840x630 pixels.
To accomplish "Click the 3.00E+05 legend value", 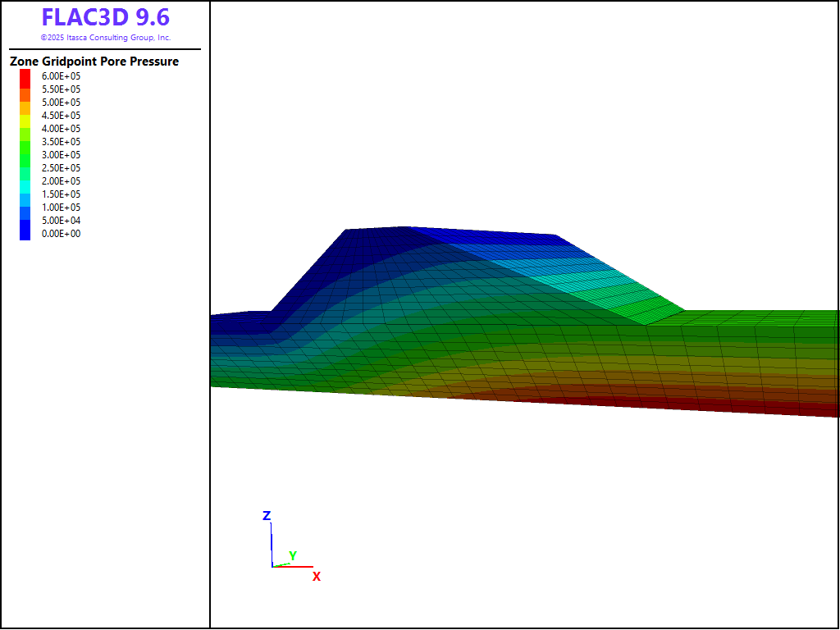I will point(61,155).
